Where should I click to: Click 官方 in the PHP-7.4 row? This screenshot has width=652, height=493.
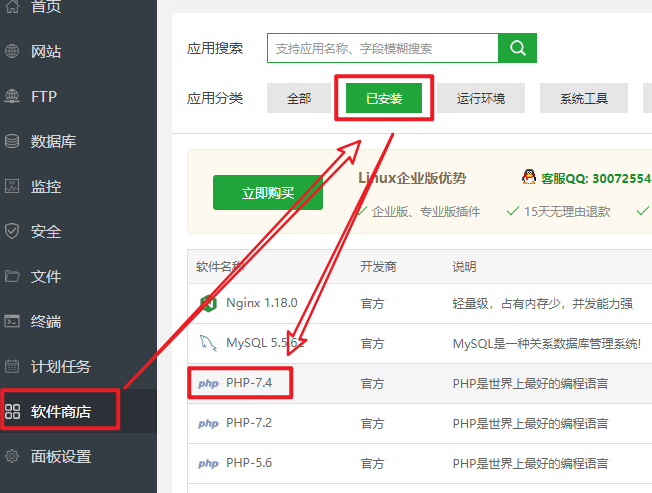(x=372, y=384)
